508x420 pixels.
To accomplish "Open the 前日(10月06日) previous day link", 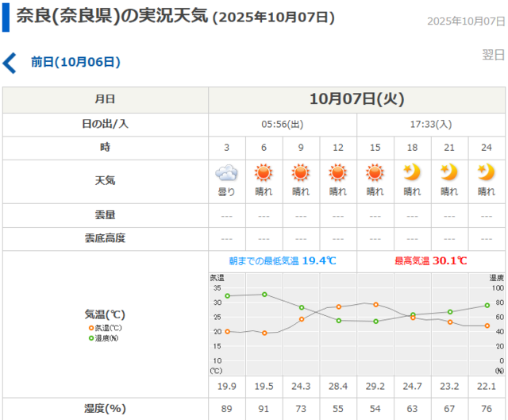I will click(75, 61).
